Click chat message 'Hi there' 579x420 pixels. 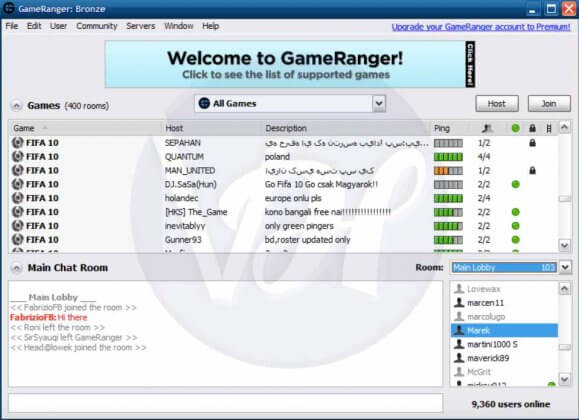pos(72,317)
